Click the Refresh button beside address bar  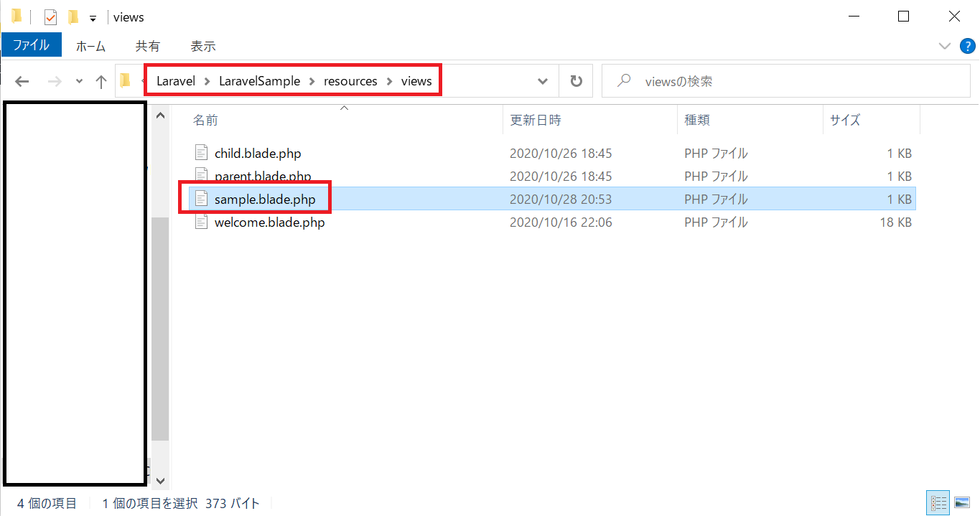576,81
